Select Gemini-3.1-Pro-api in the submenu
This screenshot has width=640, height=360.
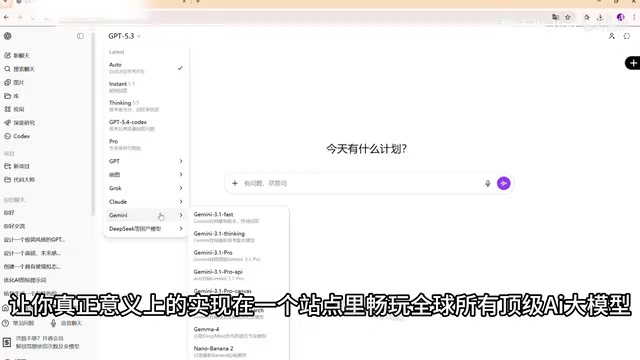(x=240, y=275)
